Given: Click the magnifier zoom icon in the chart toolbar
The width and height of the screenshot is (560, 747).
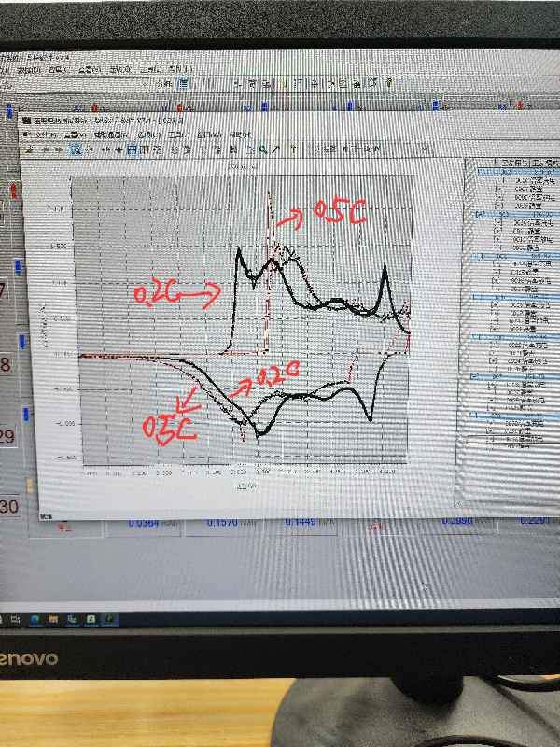Looking at the screenshot, I should (263, 149).
